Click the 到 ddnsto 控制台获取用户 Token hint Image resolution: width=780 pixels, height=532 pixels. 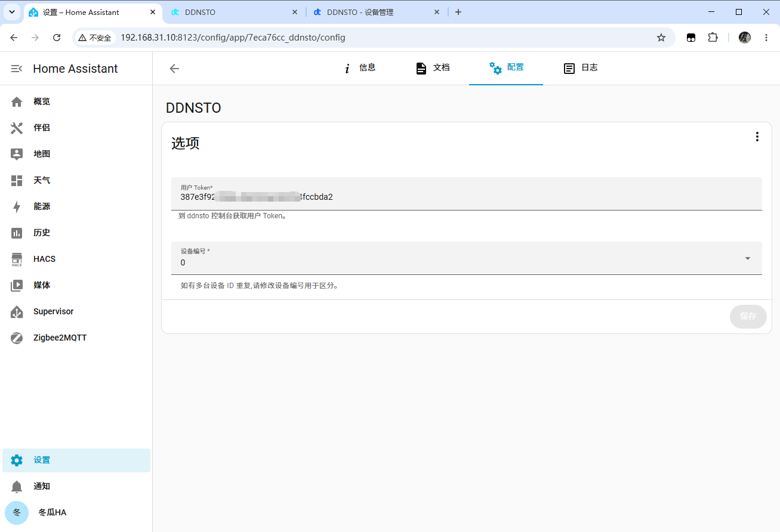coord(233,216)
